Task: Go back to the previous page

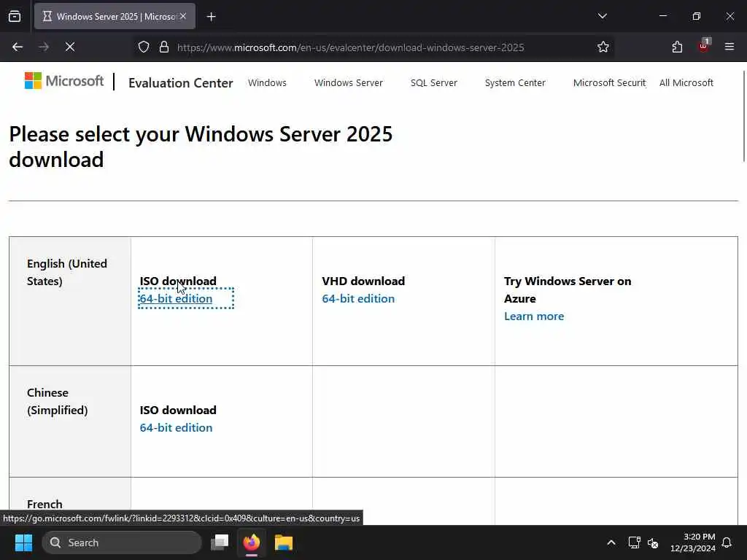Action: 18,47
